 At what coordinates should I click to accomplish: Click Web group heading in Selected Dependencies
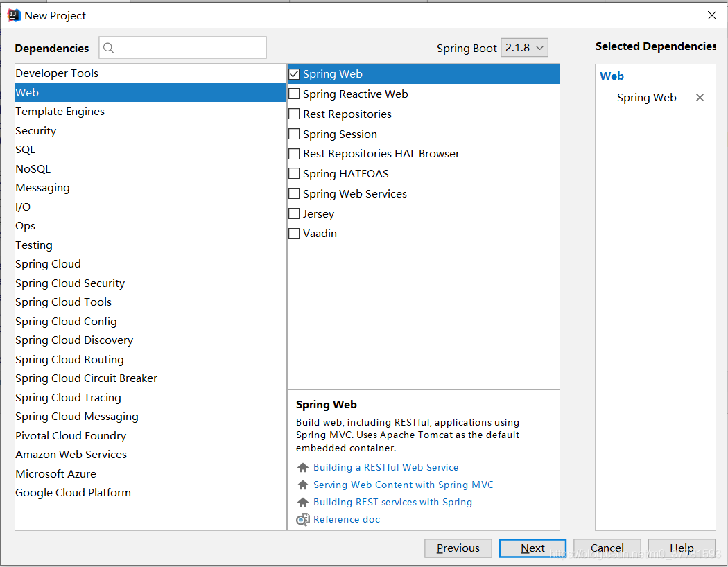click(x=612, y=76)
